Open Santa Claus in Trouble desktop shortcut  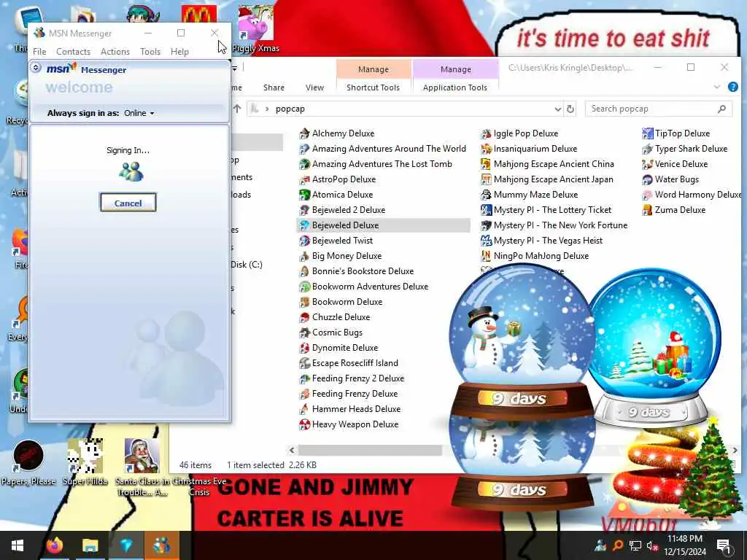[142, 467]
